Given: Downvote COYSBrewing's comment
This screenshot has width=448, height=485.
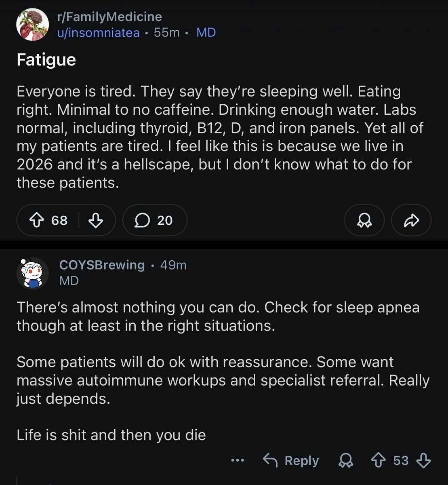Looking at the screenshot, I should tap(423, 460).
